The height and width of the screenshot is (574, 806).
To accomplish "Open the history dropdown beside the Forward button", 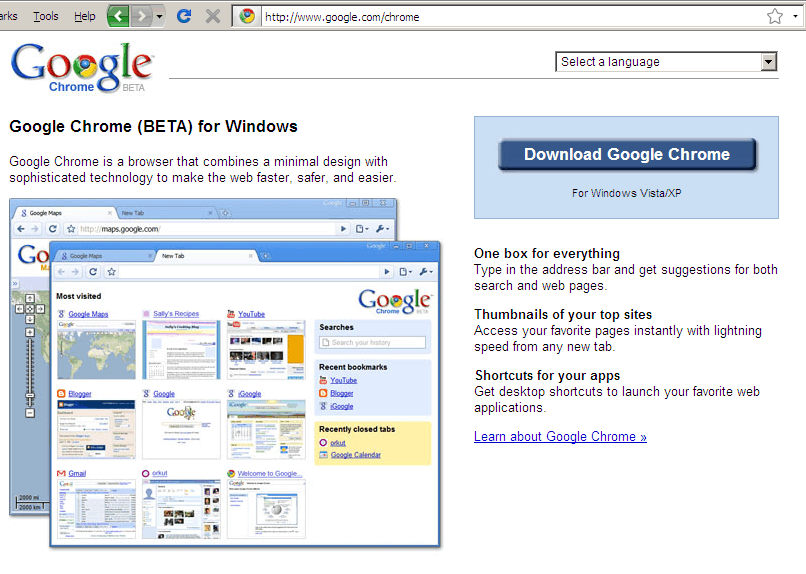I will [159, 16].
